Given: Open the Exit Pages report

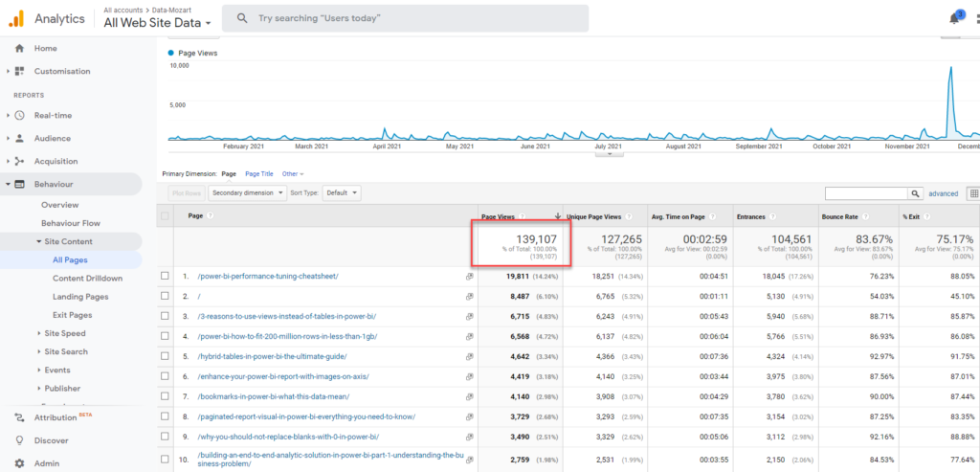Looking at the screenshot, I should pos(73,315).
